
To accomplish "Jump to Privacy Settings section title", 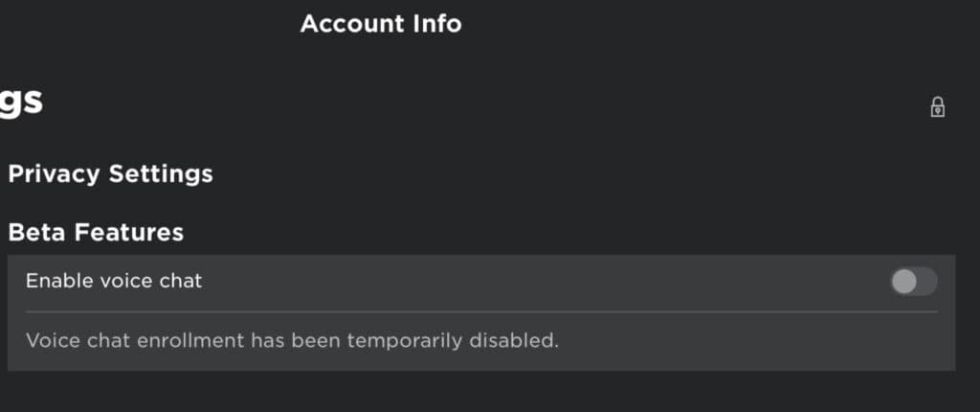I will (110, 173).
